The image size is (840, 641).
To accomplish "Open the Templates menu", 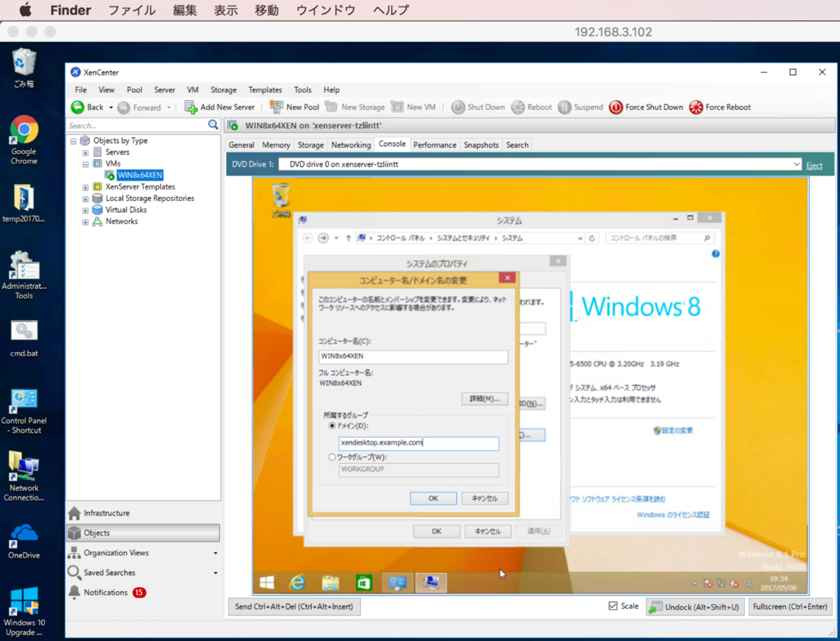I will (x=265, y=90).
